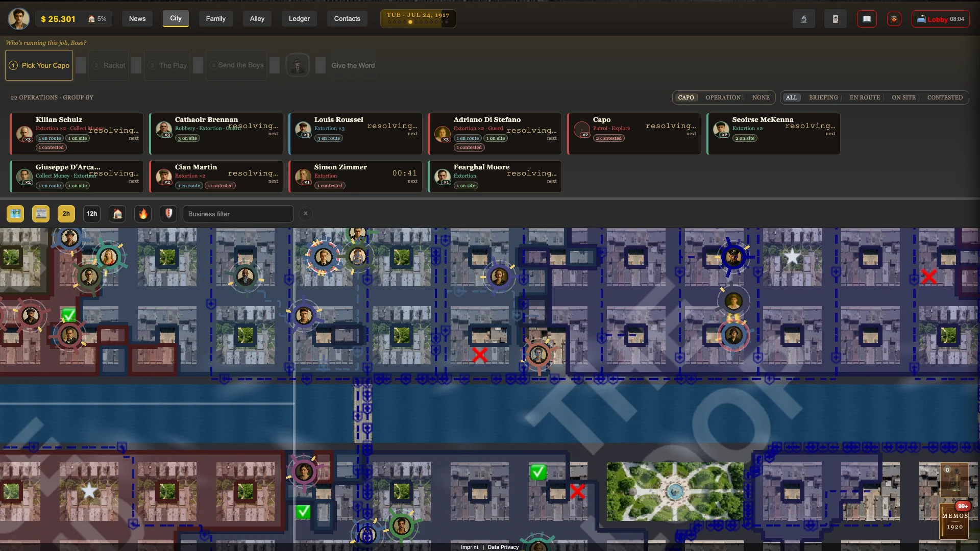Set group by to None
The image size is (980, 551).
tap(761, 97)
